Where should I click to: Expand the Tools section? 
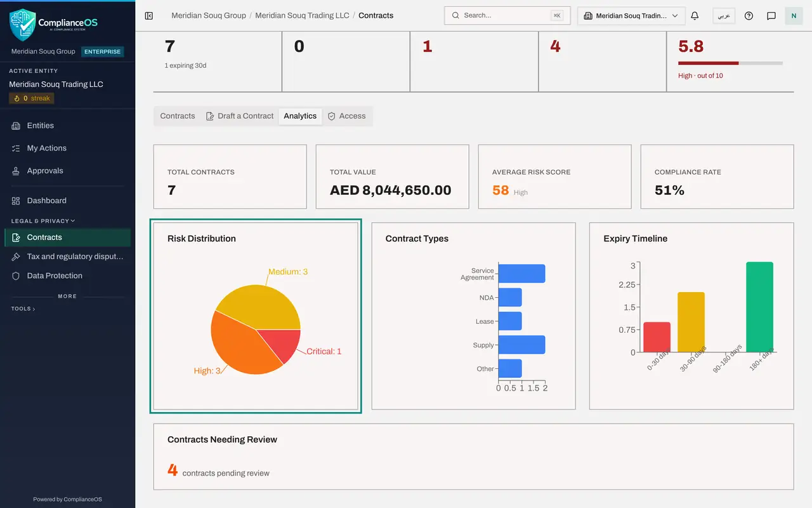(x=23, y=309)
